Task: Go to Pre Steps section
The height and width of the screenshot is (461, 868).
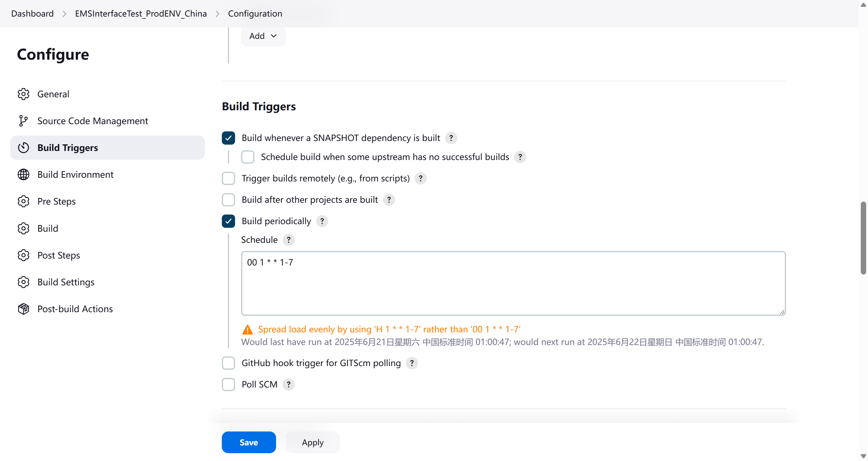Action: pos(56,201)
